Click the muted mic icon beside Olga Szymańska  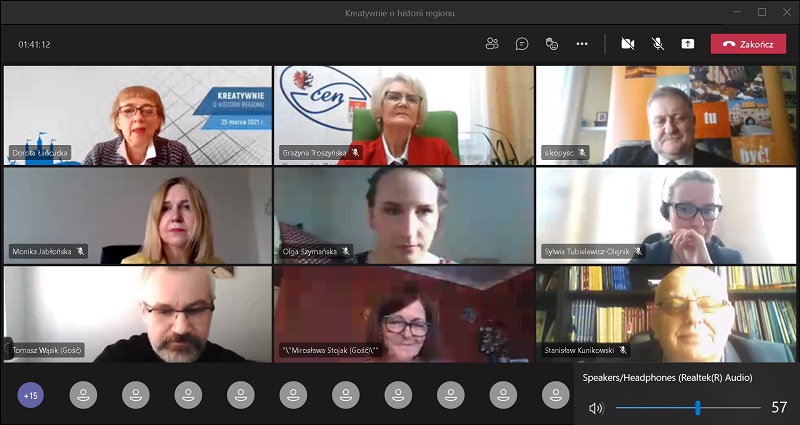345,251
